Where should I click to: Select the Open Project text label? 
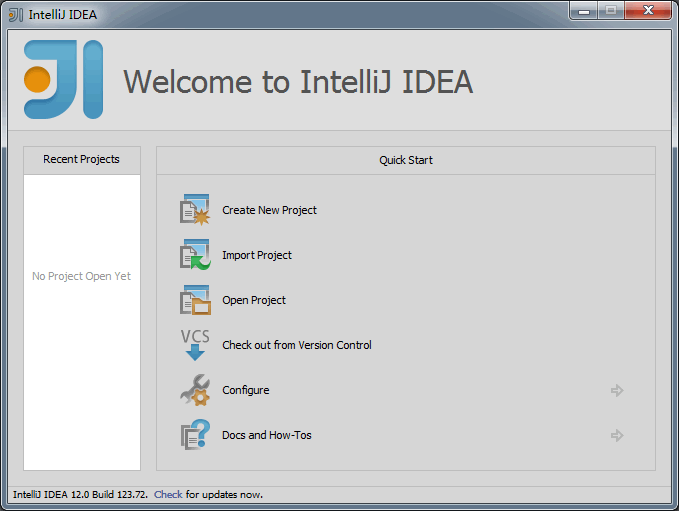tap(254, 300)
